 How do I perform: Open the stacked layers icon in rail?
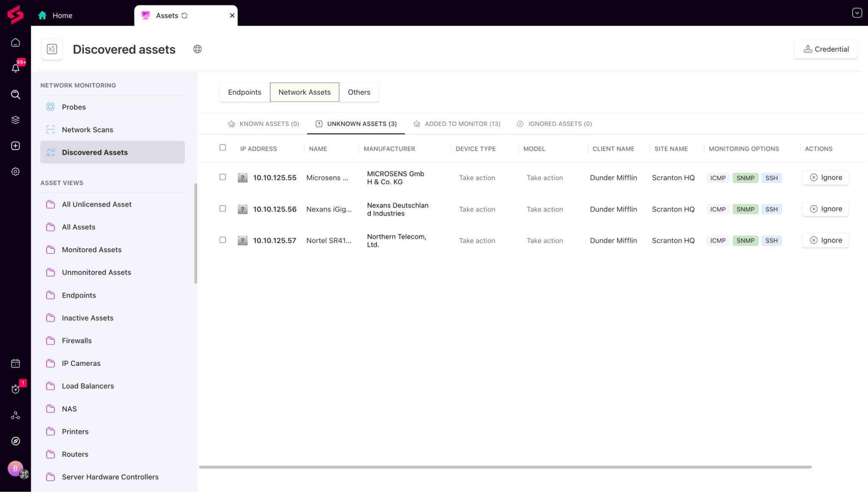(16, 120)
